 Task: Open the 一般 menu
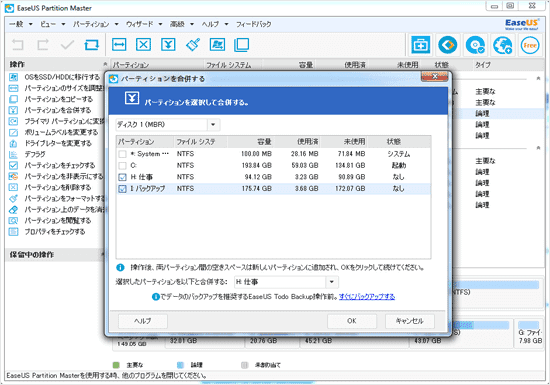point(20,24)
